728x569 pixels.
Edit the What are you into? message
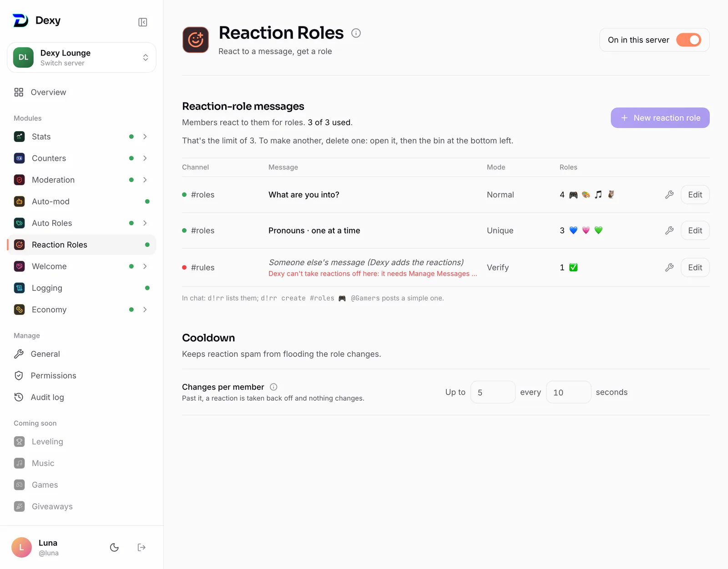coord(695,195)
